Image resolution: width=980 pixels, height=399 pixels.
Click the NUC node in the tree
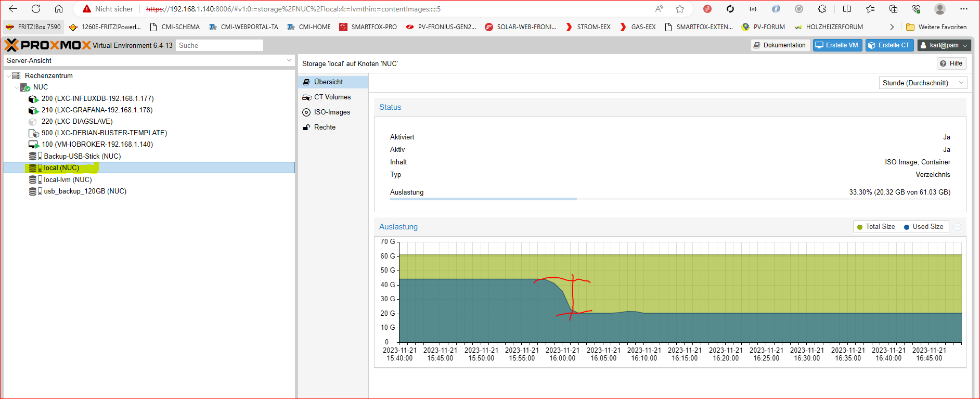click(40, 87)
